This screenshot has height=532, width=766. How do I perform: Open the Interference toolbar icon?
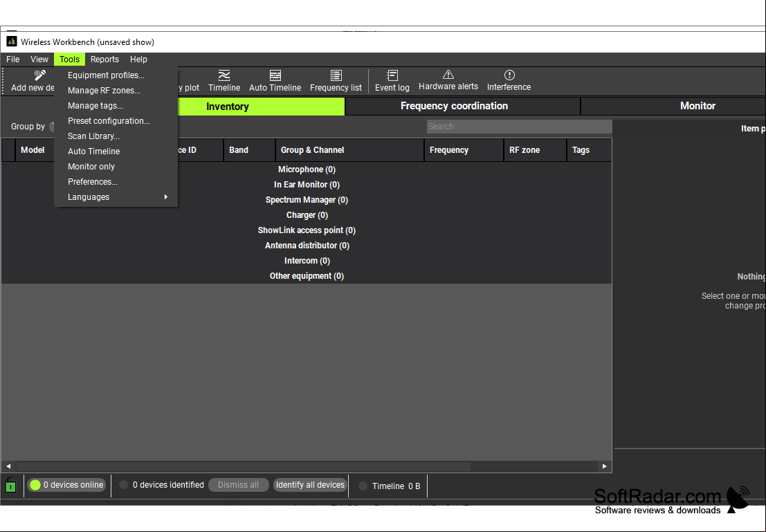[x=509, y=75]
